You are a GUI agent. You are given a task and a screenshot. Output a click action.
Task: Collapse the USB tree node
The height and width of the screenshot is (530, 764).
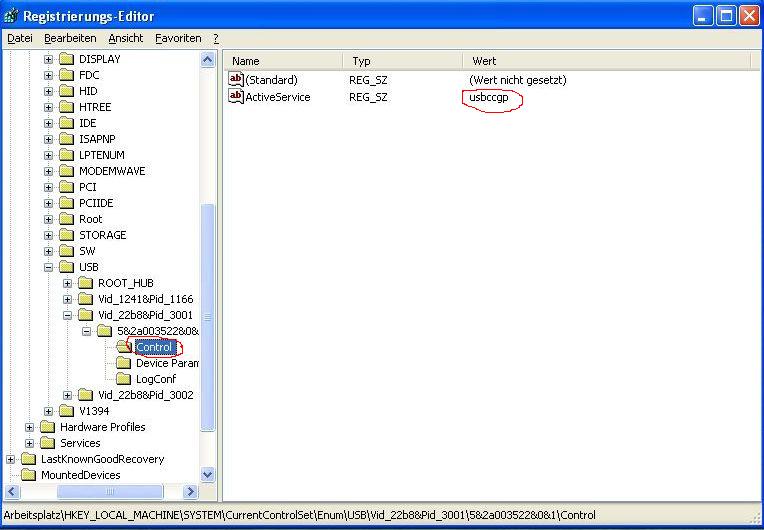(48, 267)
